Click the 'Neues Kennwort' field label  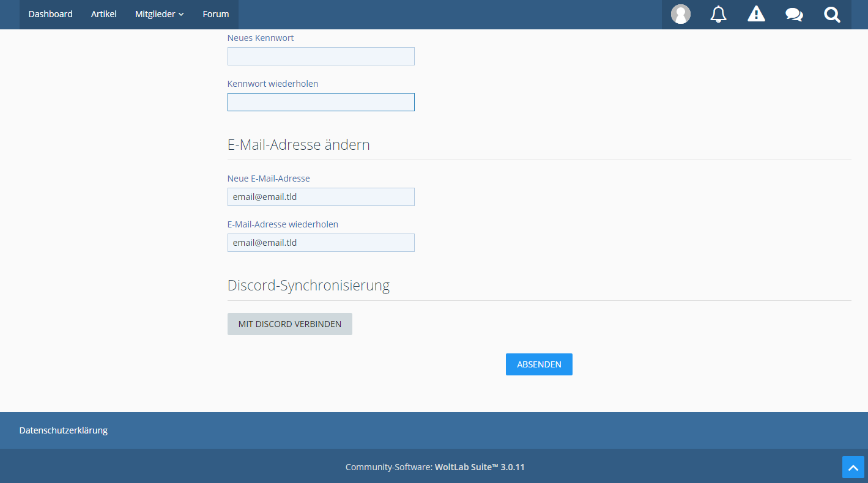tap(261, 38)
